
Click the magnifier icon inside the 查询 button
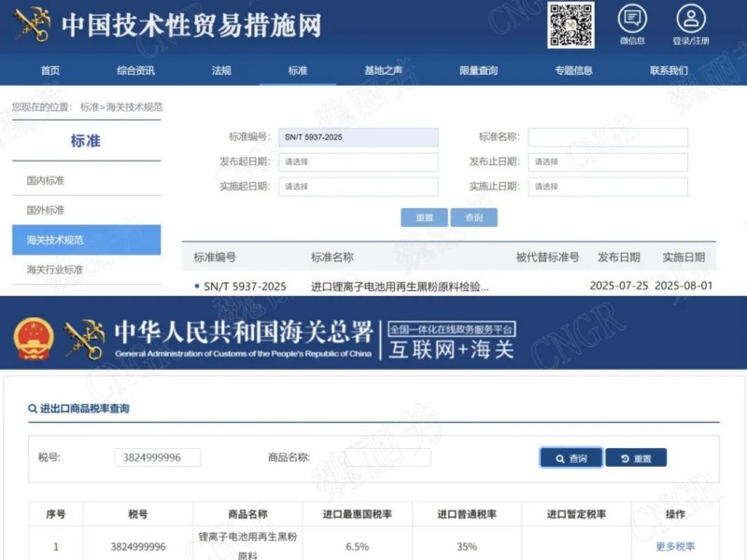[558, 457]
